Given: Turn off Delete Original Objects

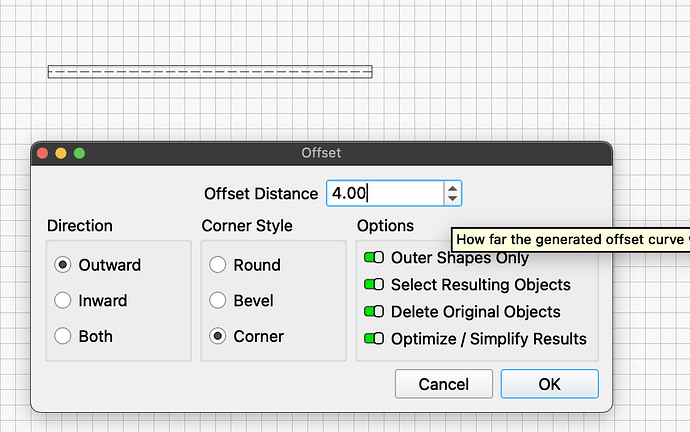Looking at the screenshot, I should [x=374, y=312].
